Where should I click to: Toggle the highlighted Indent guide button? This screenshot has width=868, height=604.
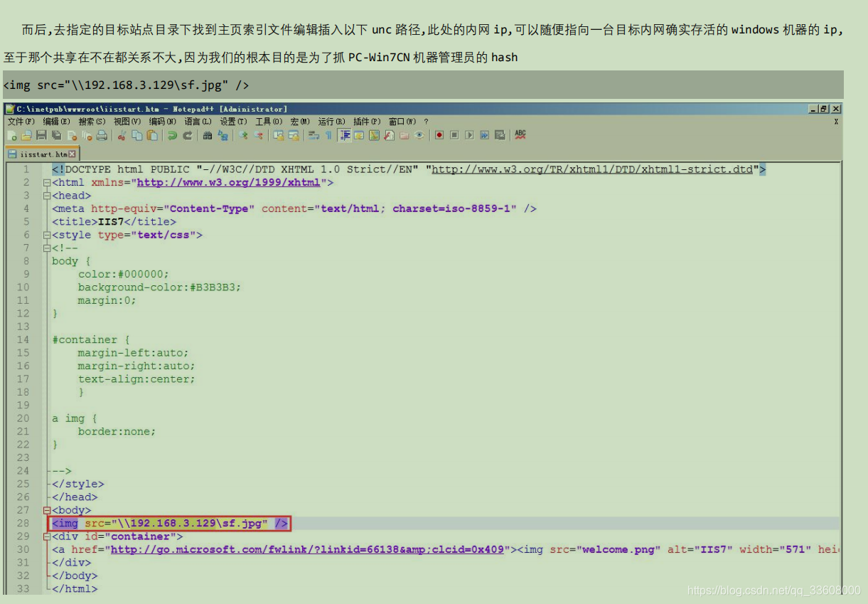click(x=345, y=135)
